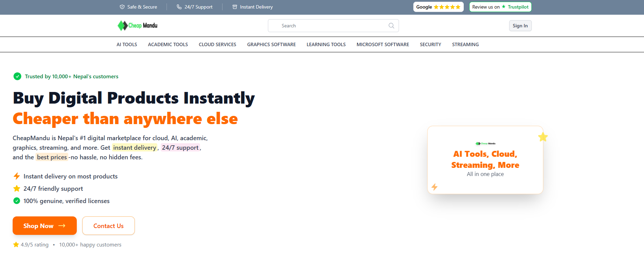Open the Microsoft Software menu

click(x=383, y=44)
